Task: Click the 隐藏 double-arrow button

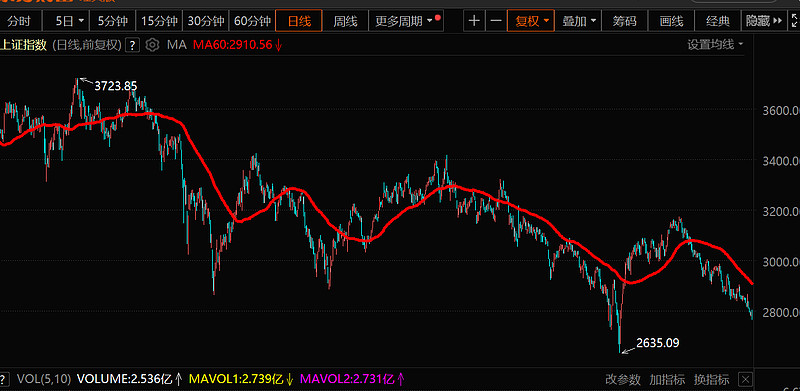Action: coord(764,21)
